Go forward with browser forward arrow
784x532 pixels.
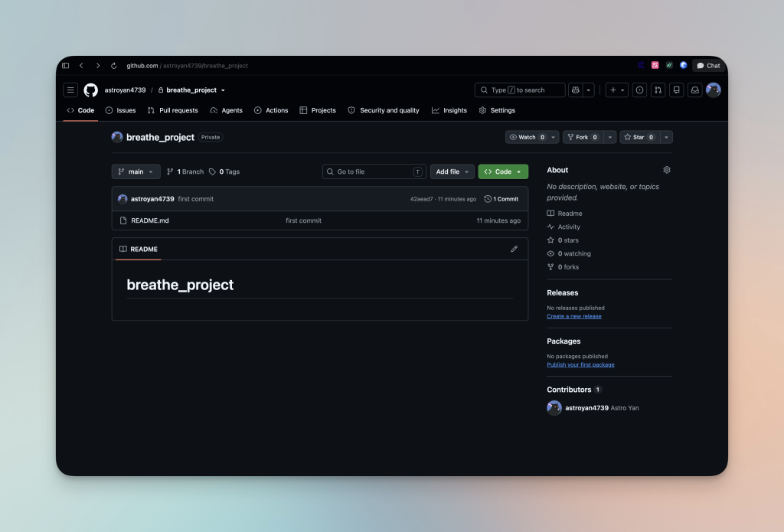(97, 66)
